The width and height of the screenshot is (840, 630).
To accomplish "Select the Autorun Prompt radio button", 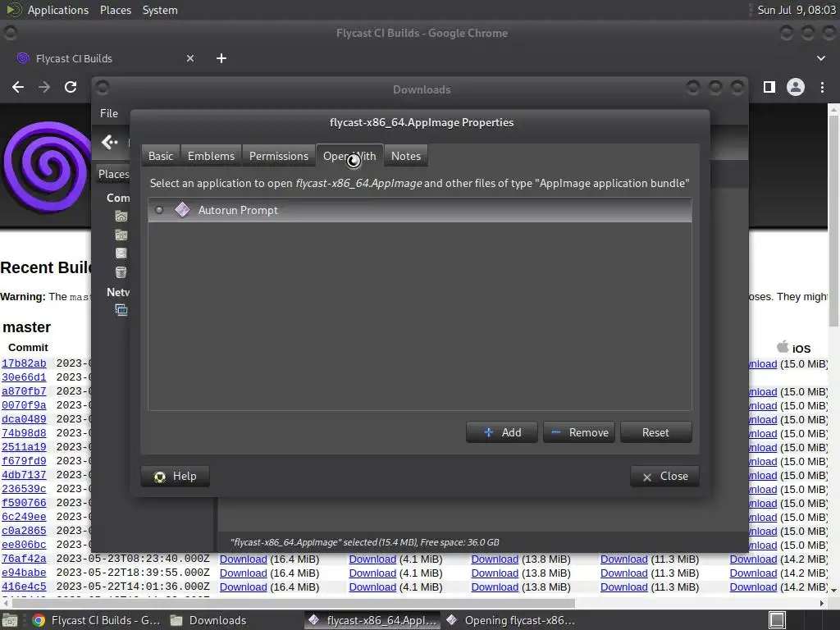I will (x=159, y=210).
